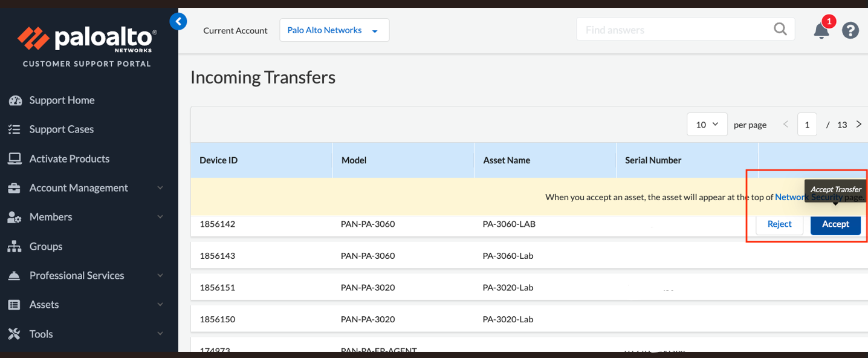Screen dimensions: 868x358
Task: Expand Tools submenu chevron
Action: tap(160, 334)
